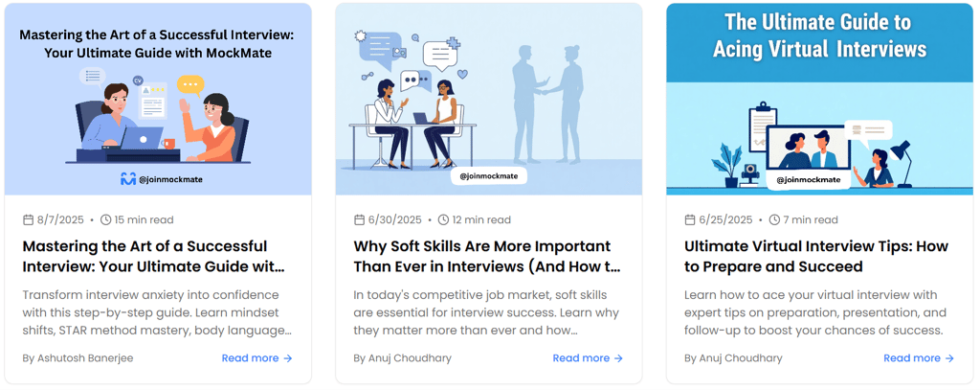The height and width of the screenshot is (390, 980).
Task: Open Read more on Virtual Interview Tips article
Action: [919, 358]
